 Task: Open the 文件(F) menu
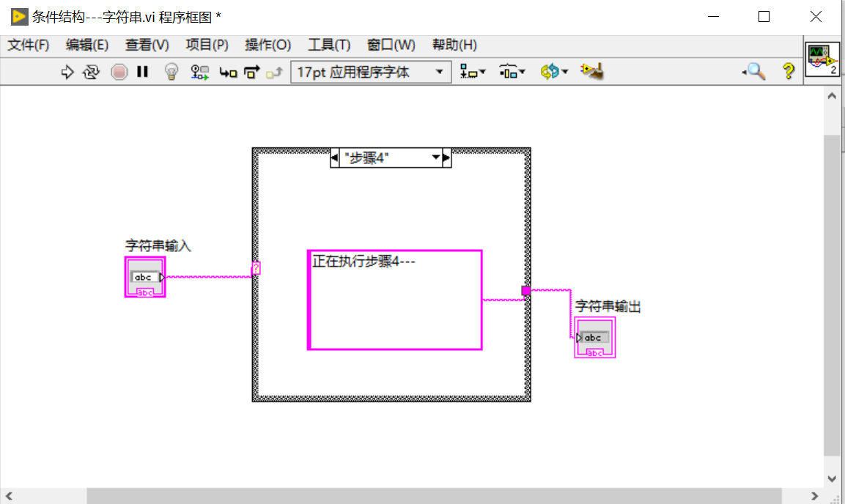click(28, 45)
